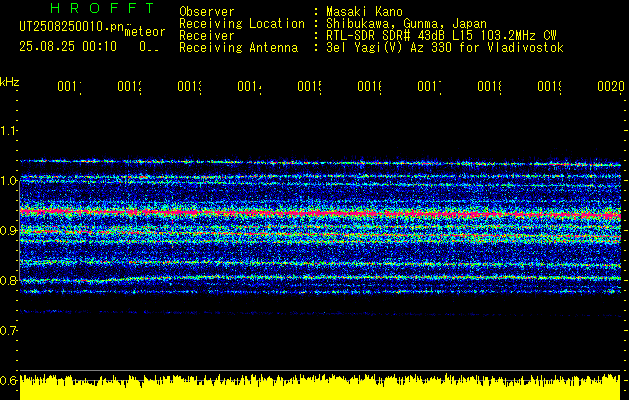Select the RTL-SDR SDR# 43dB receiver text

(x=441, y=36)
